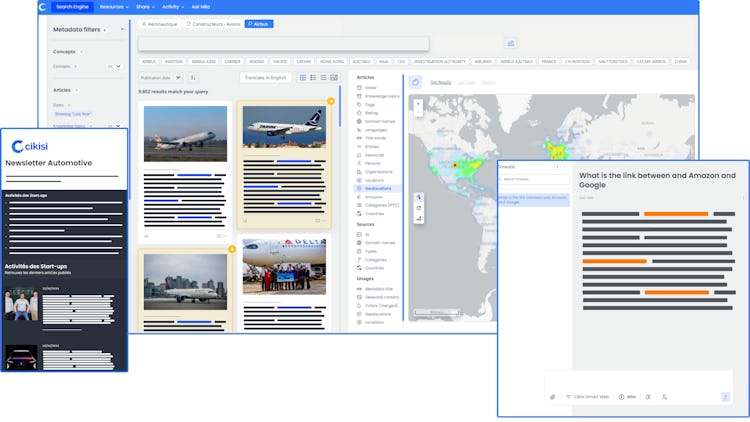Screen dimensions: 750x422
Task: Select Knowledge topics facet
Action: click(378, 96)
